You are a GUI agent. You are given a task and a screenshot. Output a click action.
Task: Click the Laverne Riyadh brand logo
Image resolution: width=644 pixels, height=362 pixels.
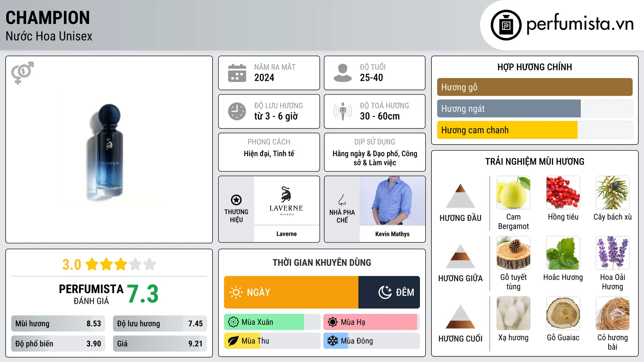tap(286, 201)
